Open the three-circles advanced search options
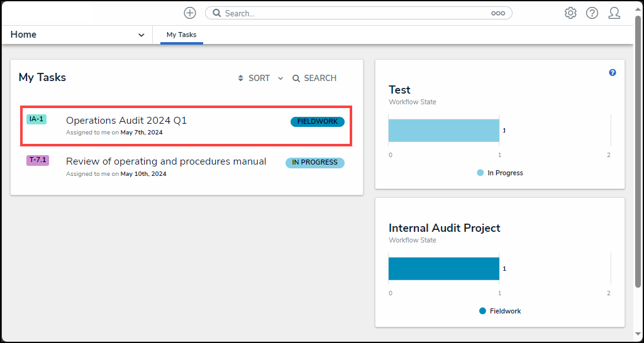Viewport: 644px width, 343px height. 498,13
